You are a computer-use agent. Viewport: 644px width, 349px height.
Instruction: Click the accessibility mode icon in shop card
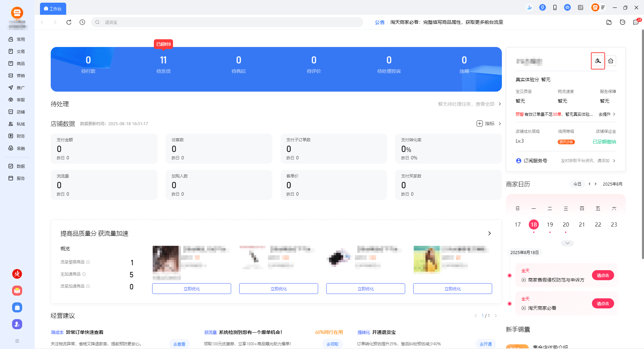598,61
